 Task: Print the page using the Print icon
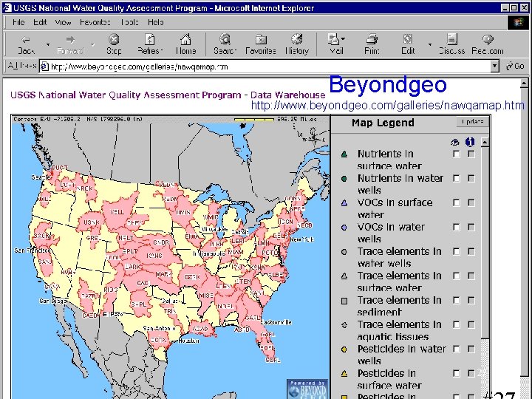372,44
